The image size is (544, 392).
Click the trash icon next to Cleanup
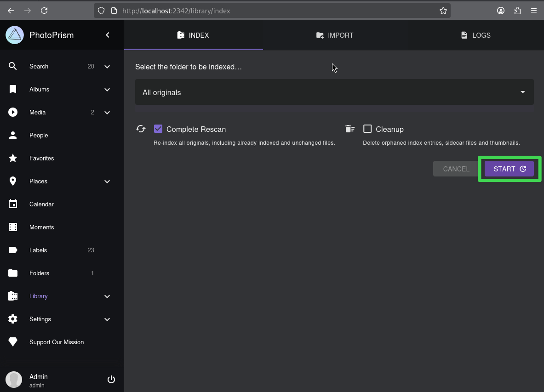(349, 129)
